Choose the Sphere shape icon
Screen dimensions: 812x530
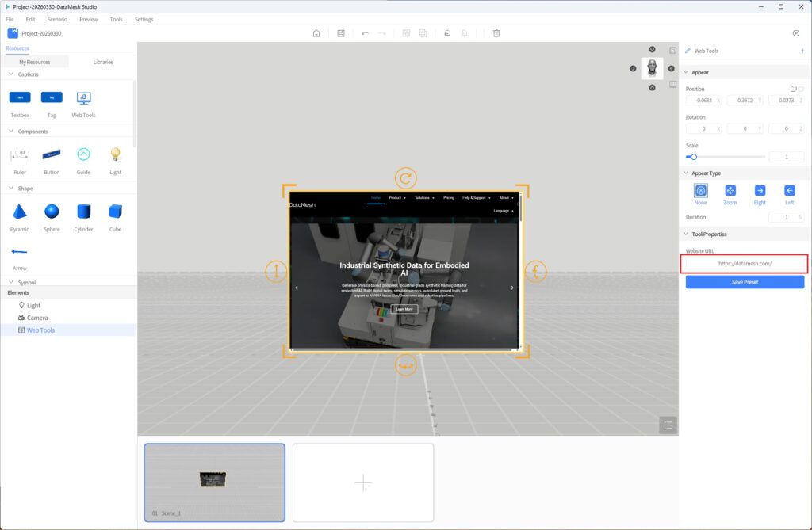(52, 212)
